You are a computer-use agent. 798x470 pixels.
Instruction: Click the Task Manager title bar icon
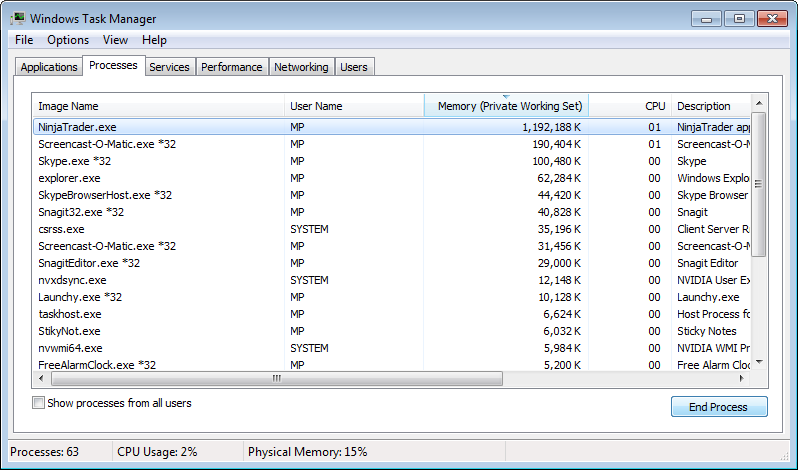[18, 19]
